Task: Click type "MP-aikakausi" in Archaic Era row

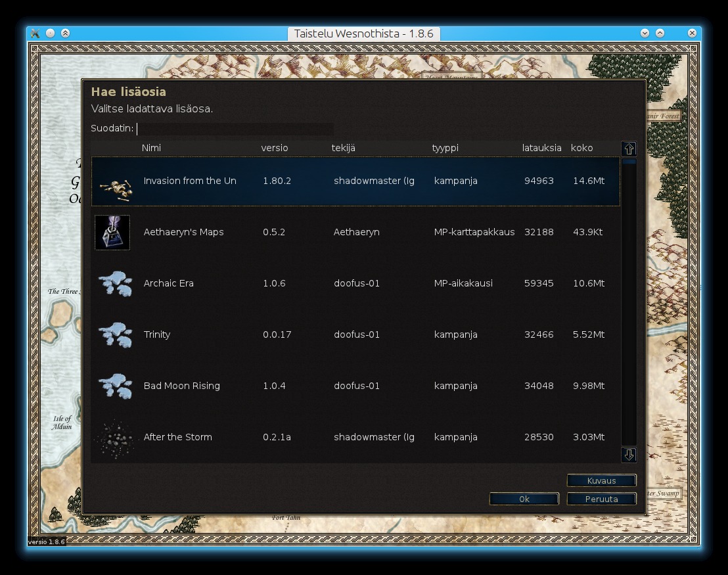Action: click(x=463, y=283)
